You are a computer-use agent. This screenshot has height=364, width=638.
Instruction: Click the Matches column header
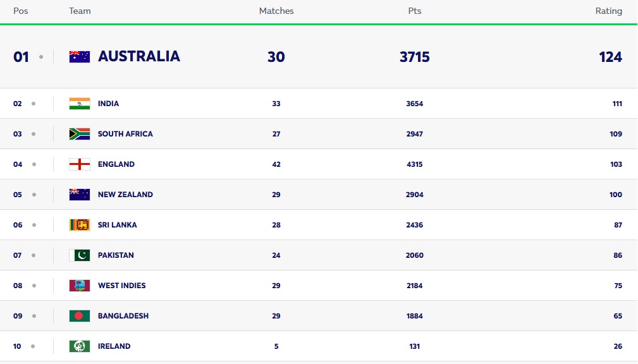[x=276, y=11]
